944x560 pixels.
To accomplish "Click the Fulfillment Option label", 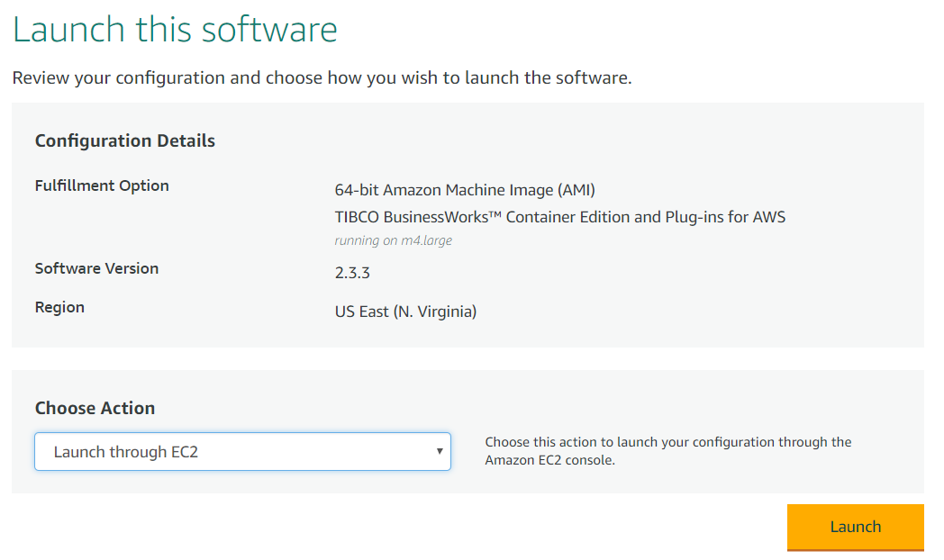I will 102,185.
